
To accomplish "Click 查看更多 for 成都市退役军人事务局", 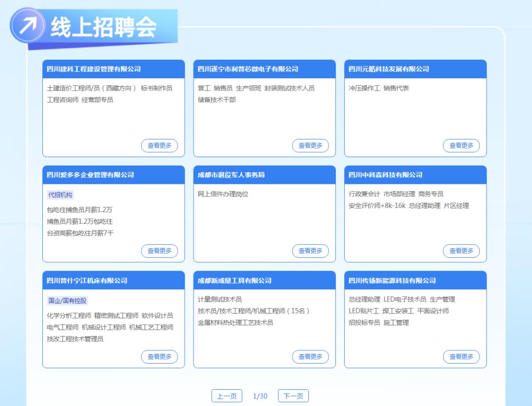I will (310, 250).
